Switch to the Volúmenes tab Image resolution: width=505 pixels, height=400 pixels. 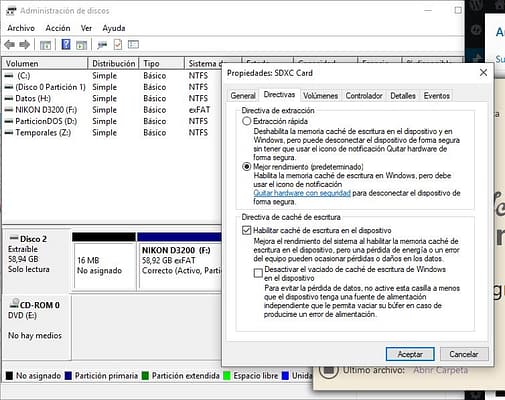320,96
